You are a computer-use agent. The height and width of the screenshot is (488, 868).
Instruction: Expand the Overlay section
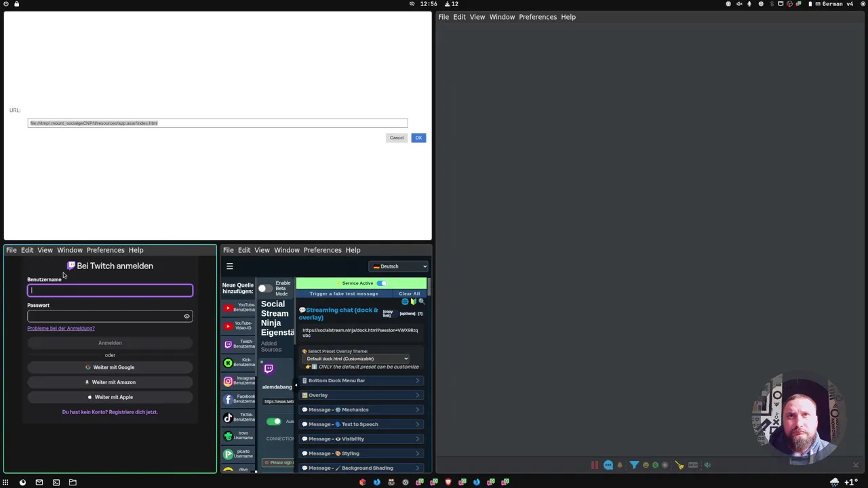361,395
